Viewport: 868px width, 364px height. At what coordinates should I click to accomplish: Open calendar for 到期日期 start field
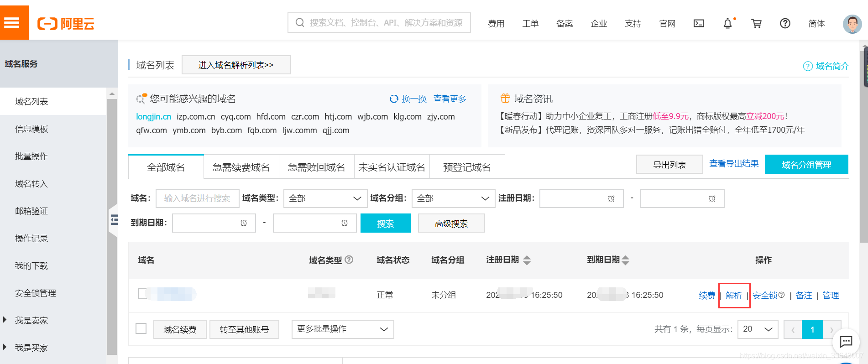pyautogui.click(x=244, y=223)
